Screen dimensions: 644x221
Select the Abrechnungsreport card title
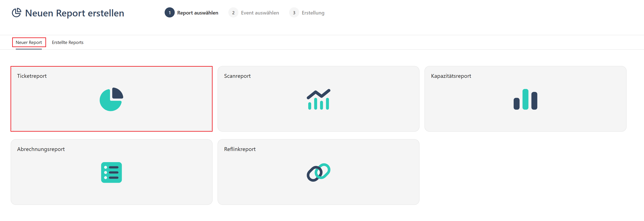41,149
